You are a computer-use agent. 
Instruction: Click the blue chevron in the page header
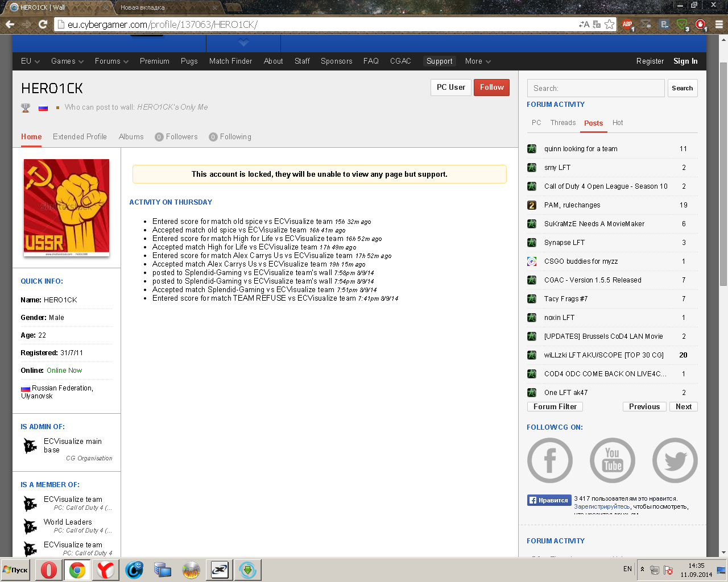point(243,43)
